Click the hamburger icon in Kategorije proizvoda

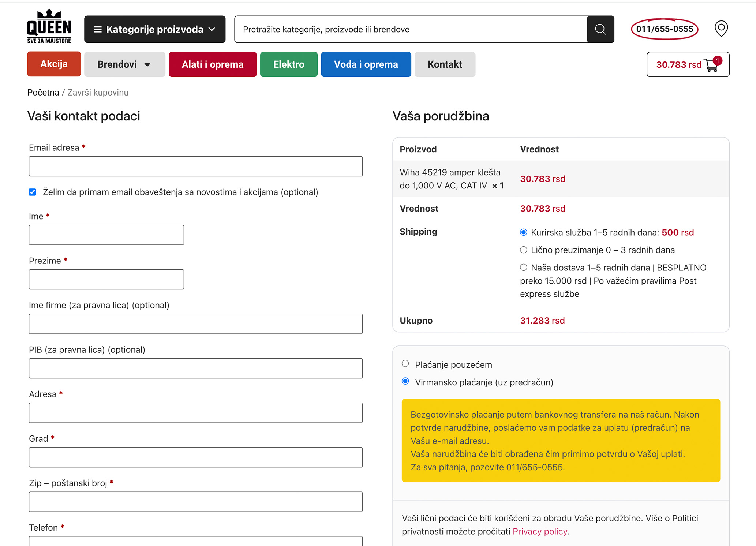click(x=98, y=29)
